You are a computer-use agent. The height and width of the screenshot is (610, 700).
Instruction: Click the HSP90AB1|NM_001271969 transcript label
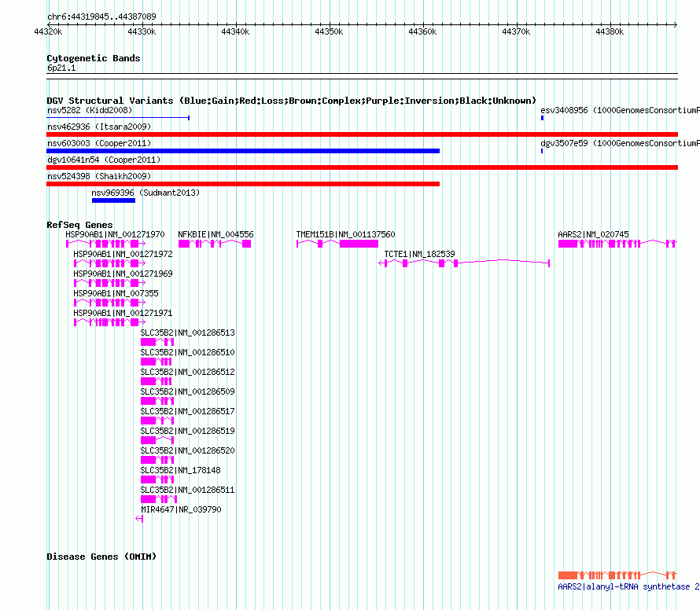click(123, 274)
